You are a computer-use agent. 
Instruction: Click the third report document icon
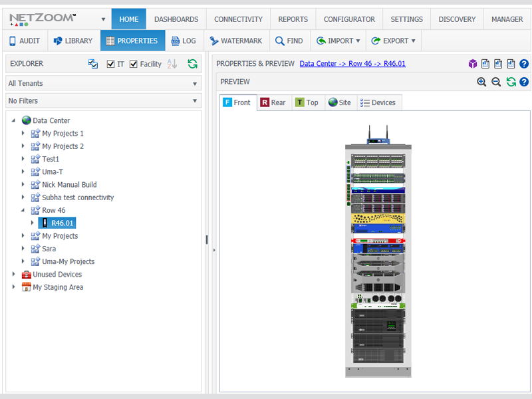click(x=511, y=63)
